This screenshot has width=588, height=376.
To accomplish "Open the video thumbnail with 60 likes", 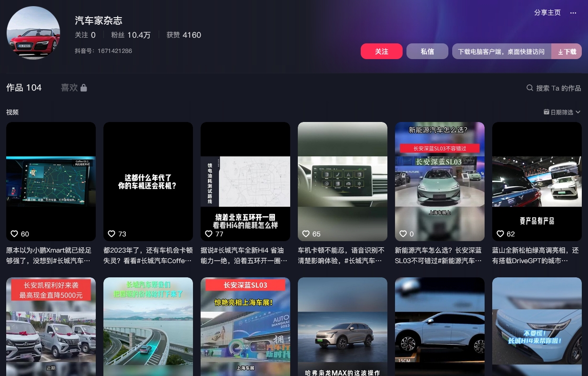I will pyautogui.click(x=51, y=182).
